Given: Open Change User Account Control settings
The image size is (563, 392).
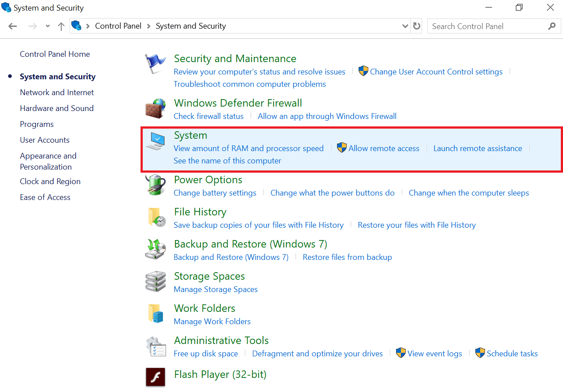Looking at the screenshot, I should click(x=436, y=72).
